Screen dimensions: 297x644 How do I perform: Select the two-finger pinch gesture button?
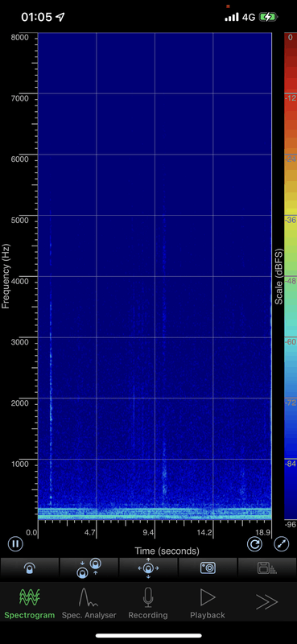tap(89, 568)
